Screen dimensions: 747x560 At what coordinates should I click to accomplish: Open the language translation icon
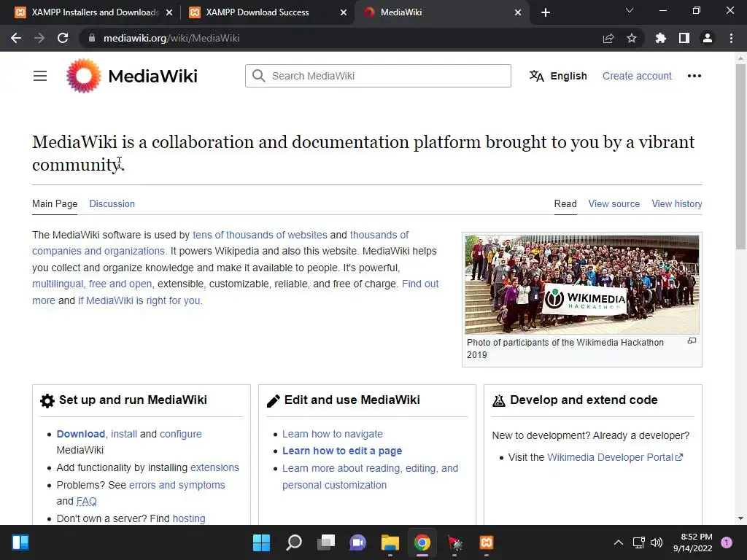(x=536, y=76)
